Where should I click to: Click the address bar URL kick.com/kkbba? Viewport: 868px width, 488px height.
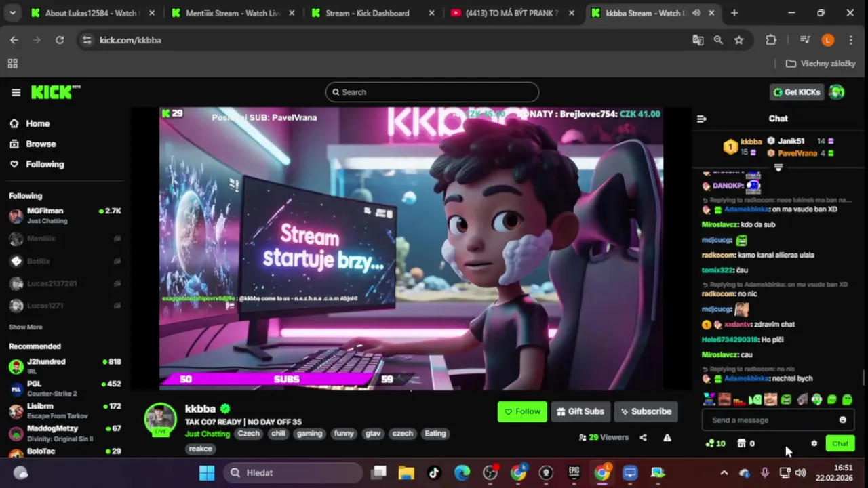pyautogui.click(x=130, y=40)
